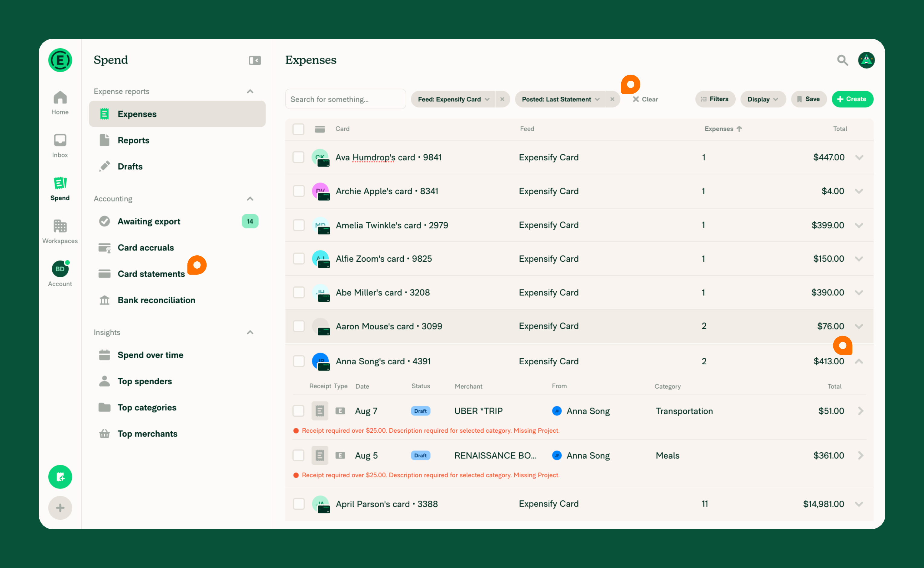Open the Inbox icon in sidebar

pyautogui.click(x=60, y=140)
